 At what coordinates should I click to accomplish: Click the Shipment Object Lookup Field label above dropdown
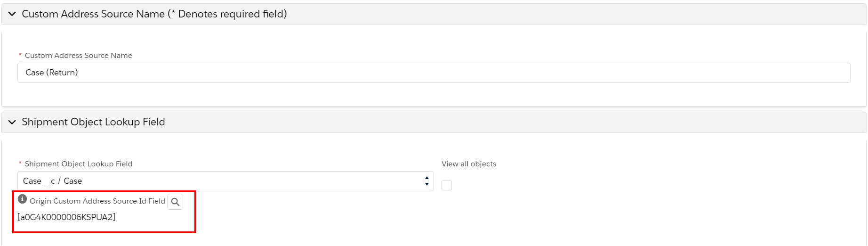click(79, 164)
